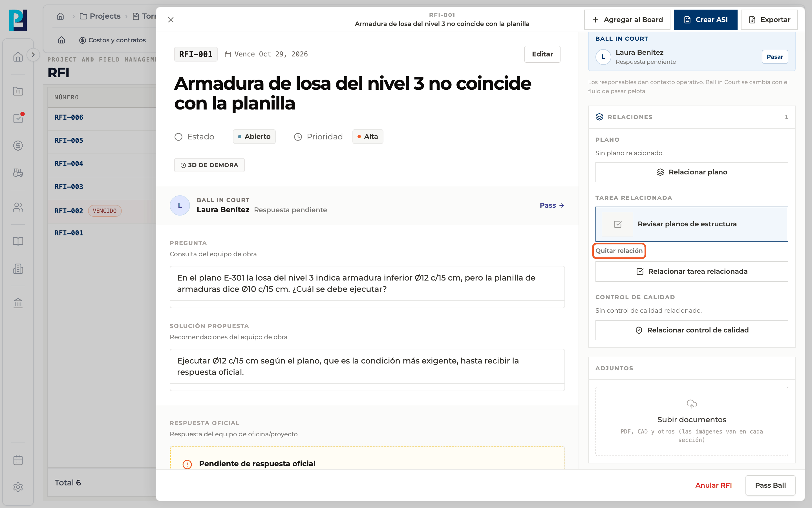Click the Exportar button
812x508 pixels.
coord(769,20)
